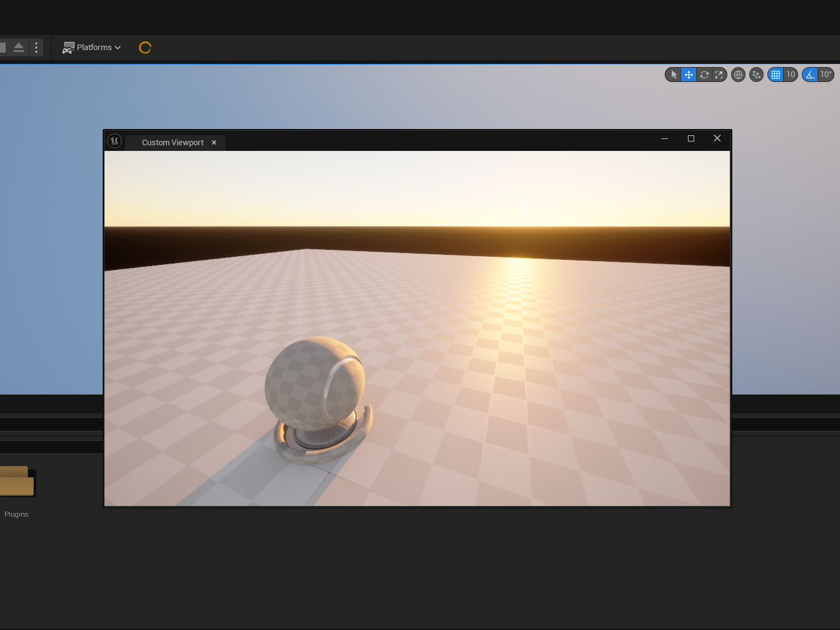The height and width of the screenshot is (630, 840).
Task: Minimize the Custom Viewport window
Action: (x=665, y=138)
